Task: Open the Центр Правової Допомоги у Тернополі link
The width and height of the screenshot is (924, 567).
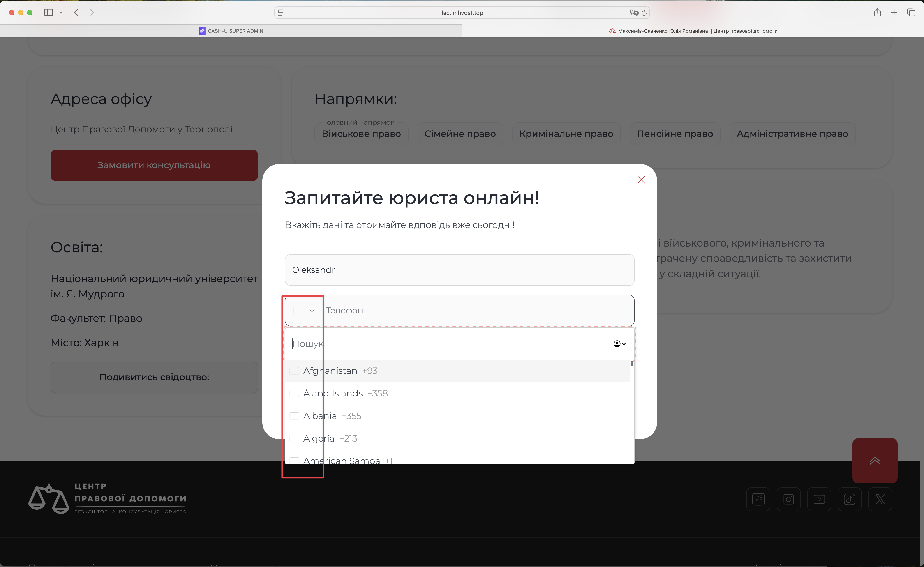Action: (x=141, y=129)
